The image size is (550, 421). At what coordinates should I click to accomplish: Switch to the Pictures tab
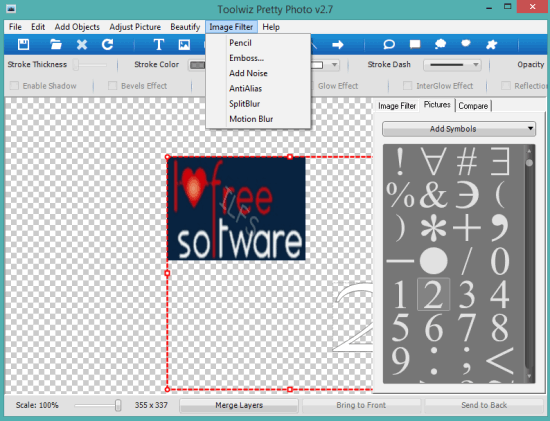click(x=437, y=105)
